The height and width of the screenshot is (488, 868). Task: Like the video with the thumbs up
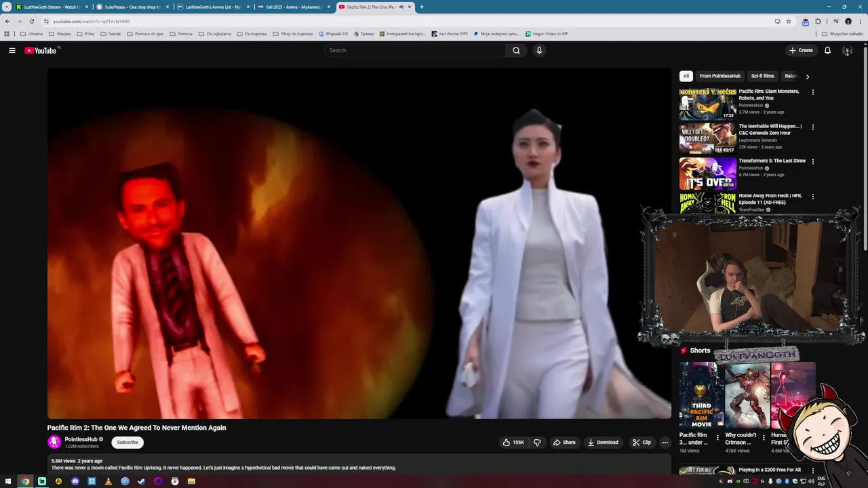[513, 443]
